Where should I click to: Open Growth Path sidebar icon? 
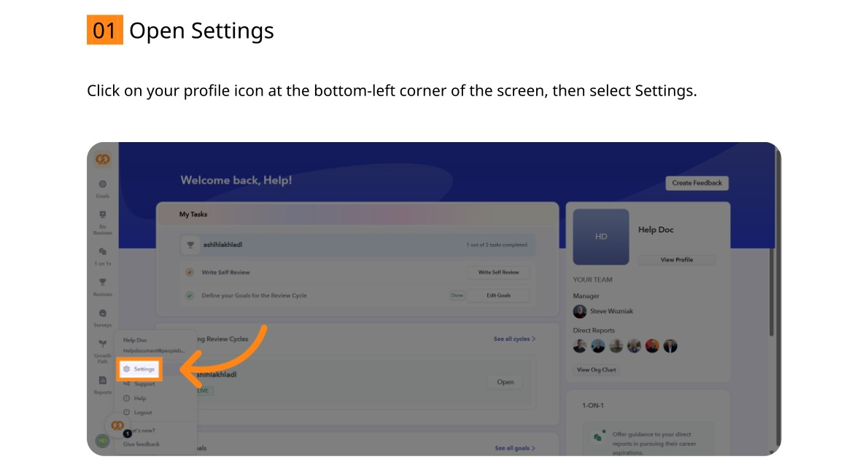[x=102, y=352]
